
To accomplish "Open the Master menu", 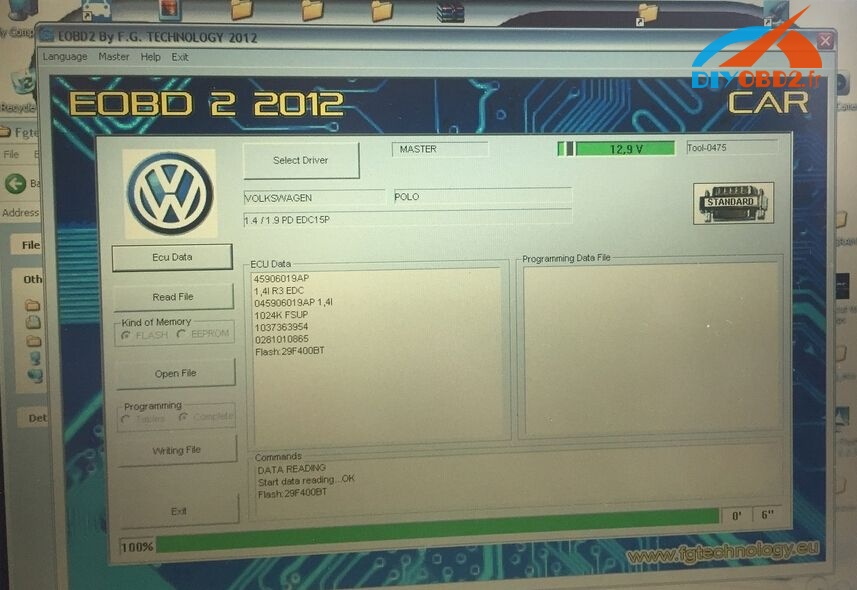I will coord(114,56).
